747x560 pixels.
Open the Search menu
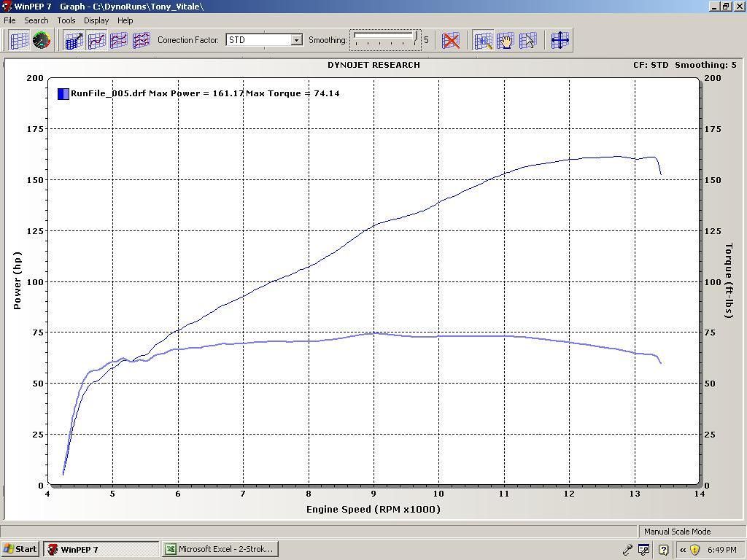[x=36, y=20]
